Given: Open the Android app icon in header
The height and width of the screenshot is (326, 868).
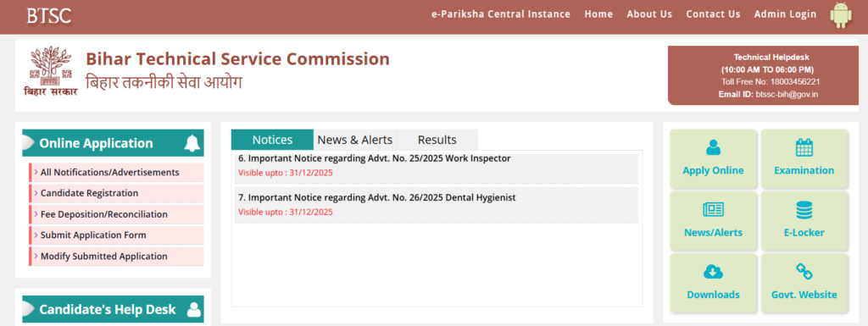Looking at the screenshot, I should point(840,14).
